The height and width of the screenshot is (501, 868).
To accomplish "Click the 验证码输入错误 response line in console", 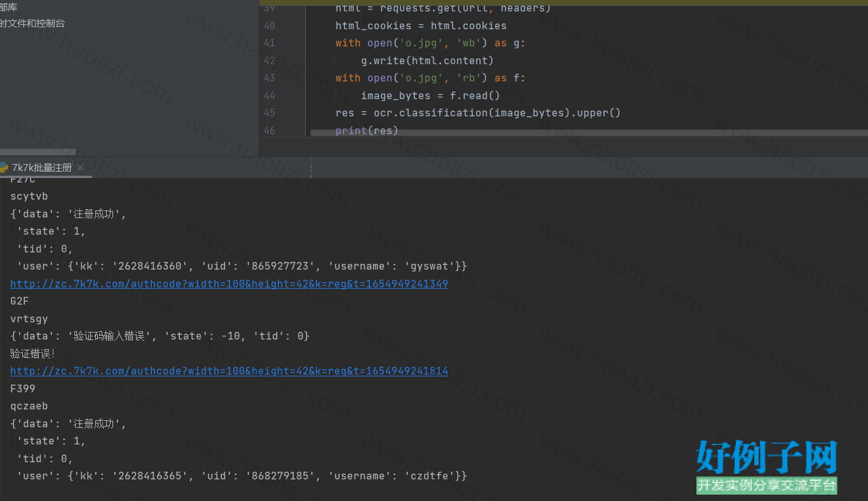I will point(159,336).
